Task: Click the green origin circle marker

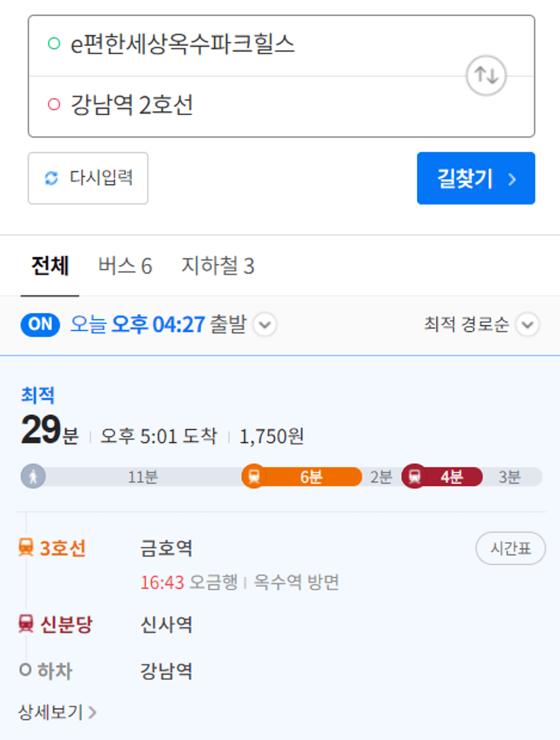Action: point(54,43)
